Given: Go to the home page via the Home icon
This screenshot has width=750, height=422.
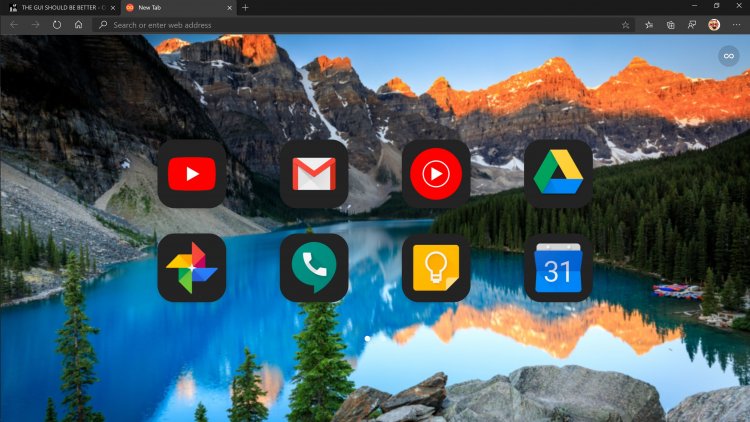Looking at the screenshot, I should pyautogui.click(x=78, y=25).
